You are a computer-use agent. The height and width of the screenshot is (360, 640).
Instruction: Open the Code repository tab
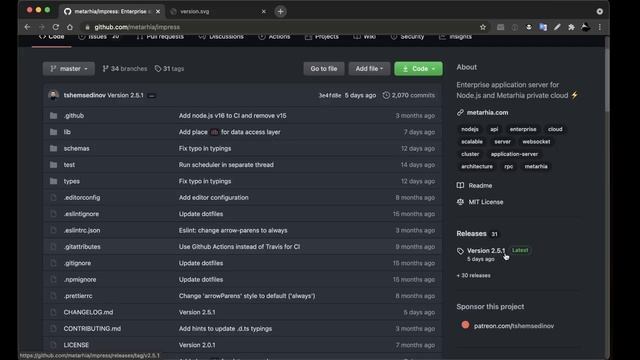[52, 37]
